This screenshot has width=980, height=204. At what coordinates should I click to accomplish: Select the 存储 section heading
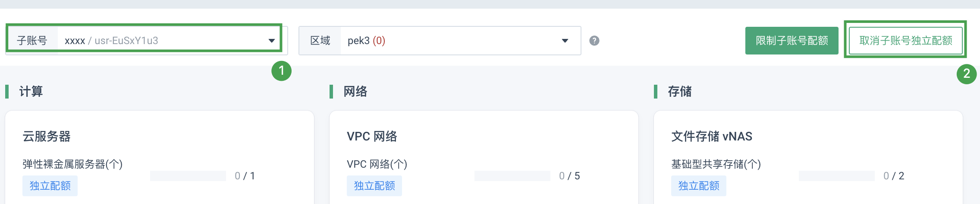point(680,92)
